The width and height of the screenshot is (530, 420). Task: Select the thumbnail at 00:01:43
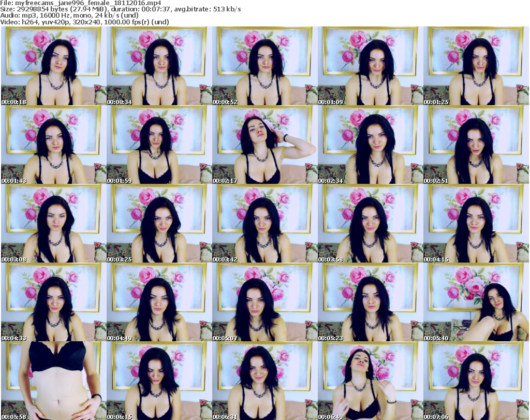coord(53,145)
